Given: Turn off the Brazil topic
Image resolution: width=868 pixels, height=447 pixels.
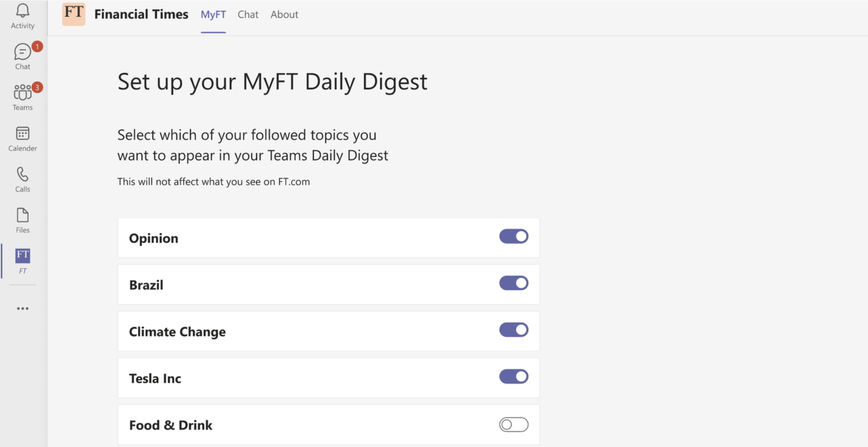Looking at the screenshot, I should tap(514, 283).
